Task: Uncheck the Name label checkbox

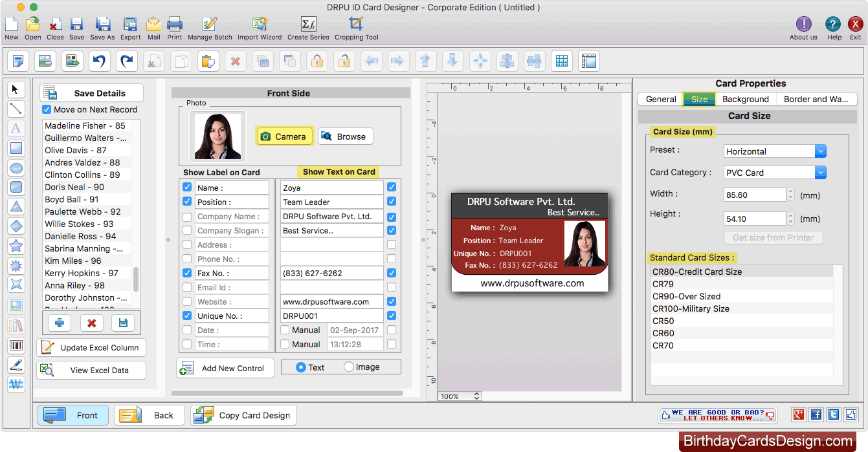Action: pyautogui.click(x=187, y=188)
